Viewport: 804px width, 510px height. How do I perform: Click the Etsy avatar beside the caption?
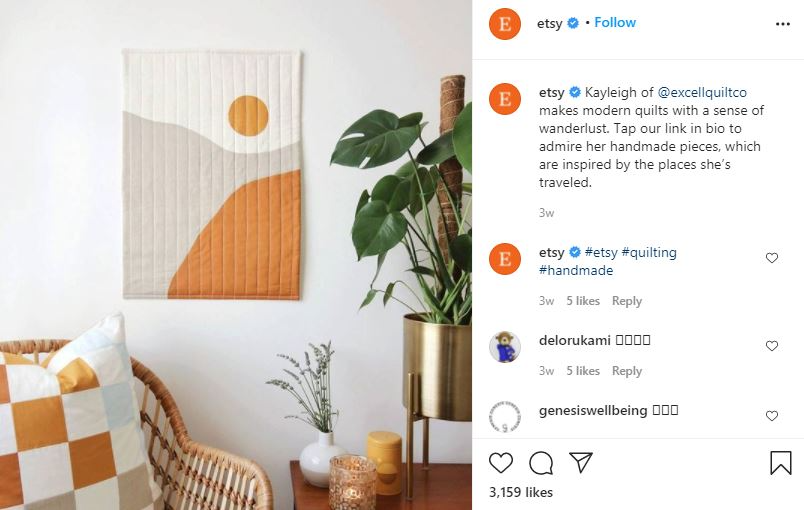(505, 99)
